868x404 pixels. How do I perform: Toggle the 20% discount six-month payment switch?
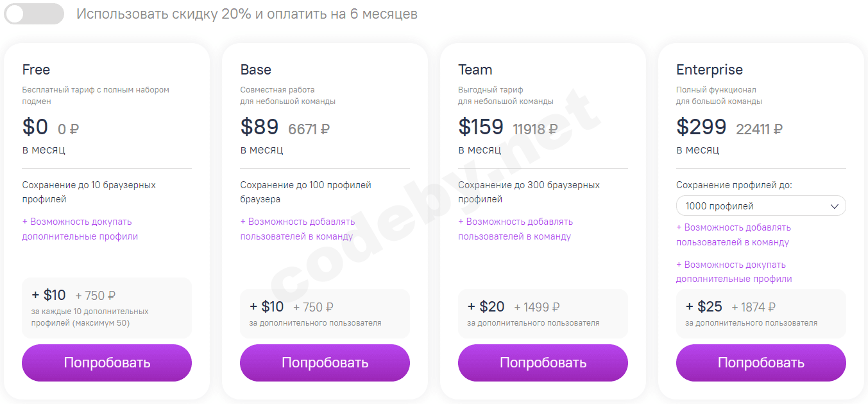click(34, 13)
